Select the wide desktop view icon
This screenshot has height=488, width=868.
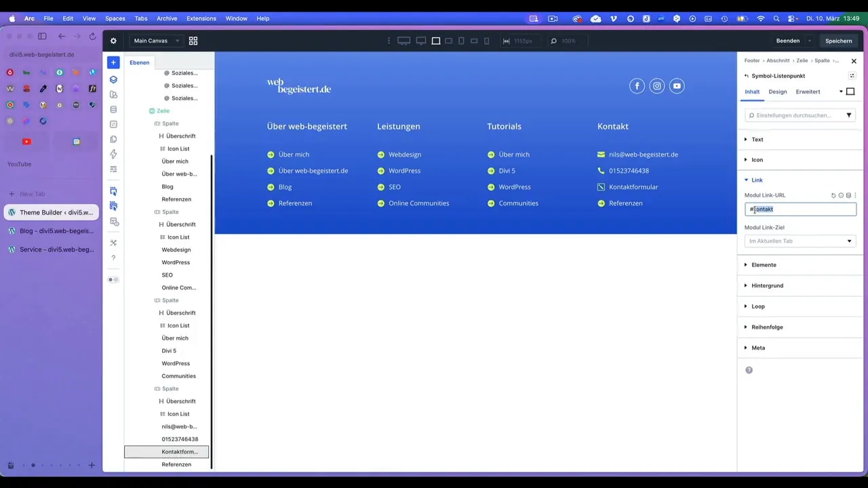[403, 41]
